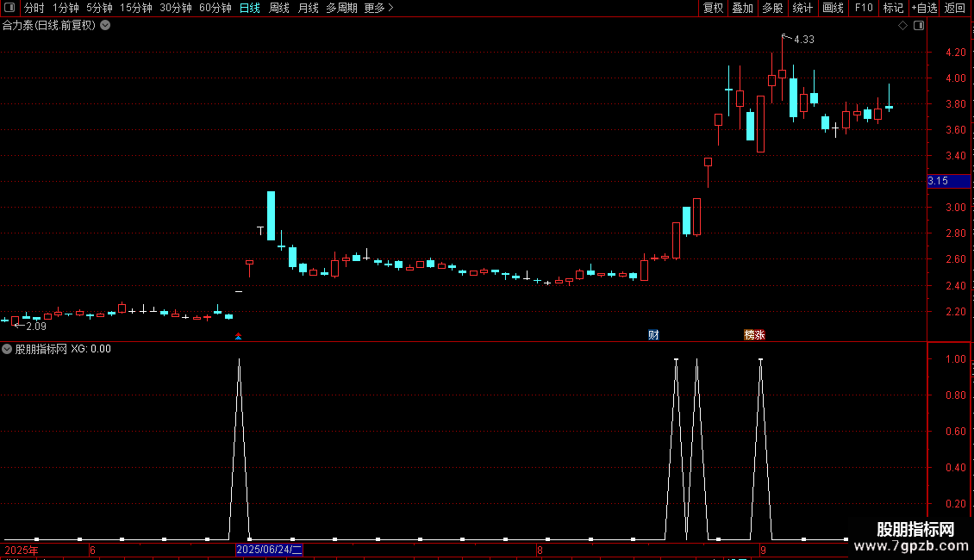Open the 多周期 multi-period view
974x560 pixels.
click(x=341, y=8)
